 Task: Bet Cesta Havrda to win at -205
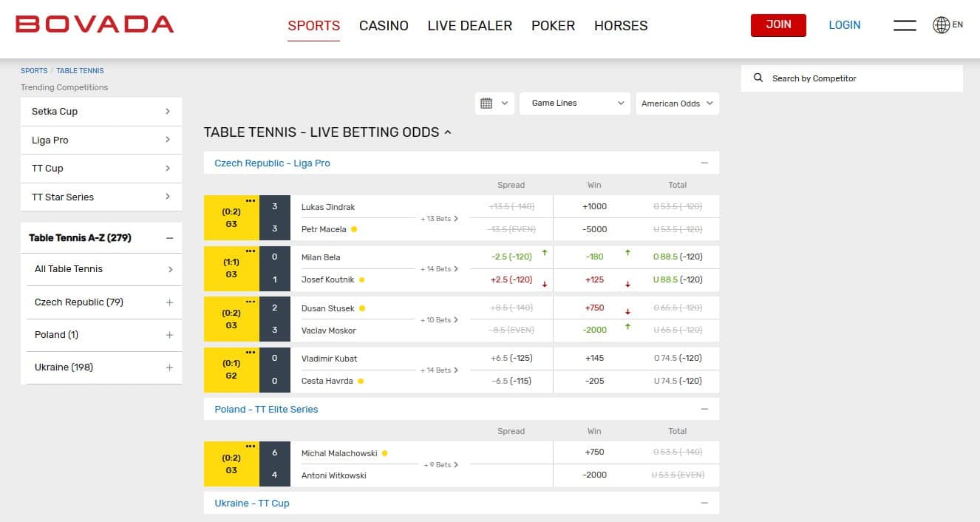(594, 382)
